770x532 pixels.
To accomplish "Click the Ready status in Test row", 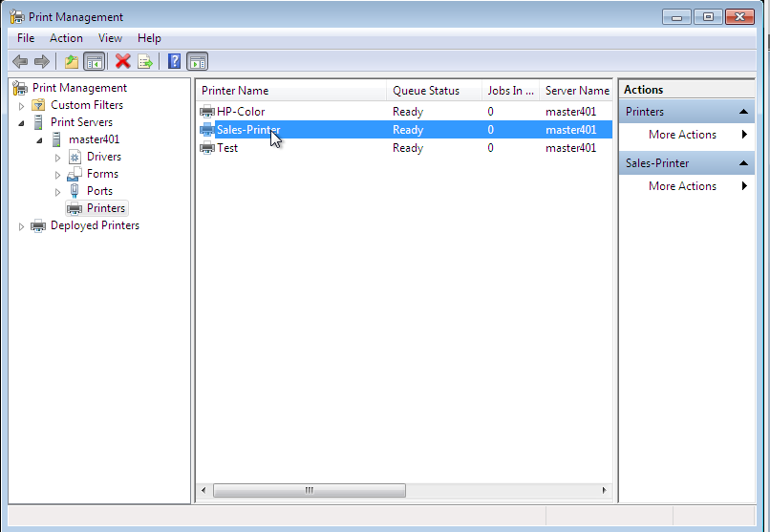I will point(408,148).
